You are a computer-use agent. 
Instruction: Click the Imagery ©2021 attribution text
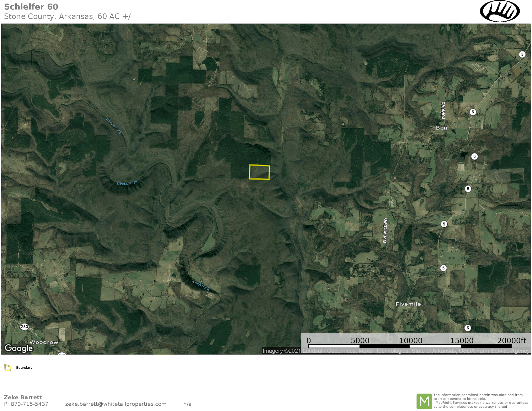(x=281, y=351)
